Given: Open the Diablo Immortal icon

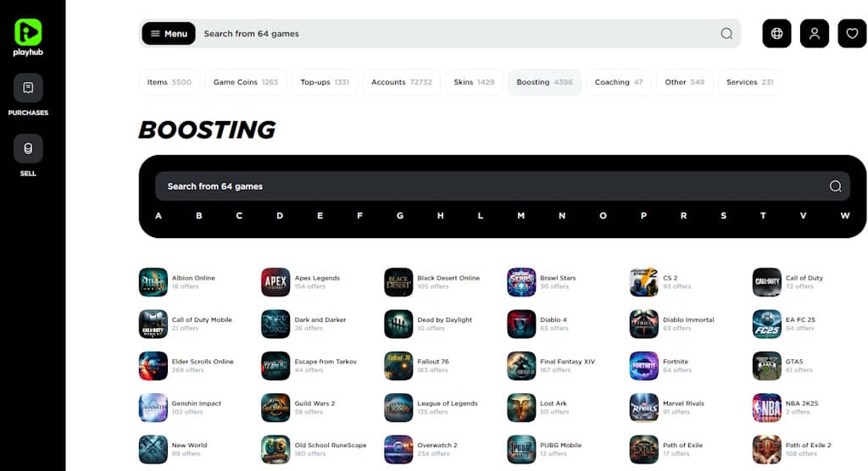Looking at the screenshot, I should point(644,324).
